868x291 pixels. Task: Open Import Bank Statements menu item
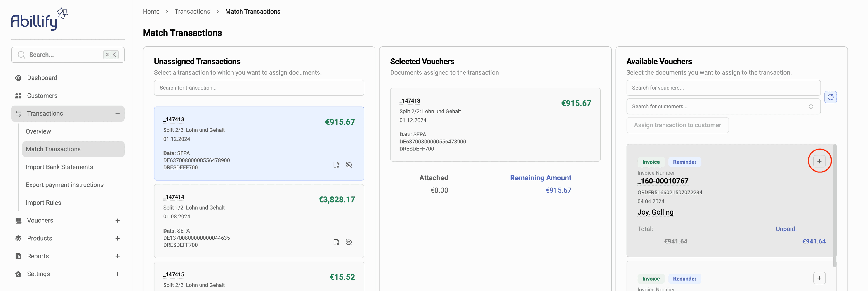pyautogui.click(x=59, y=167)
